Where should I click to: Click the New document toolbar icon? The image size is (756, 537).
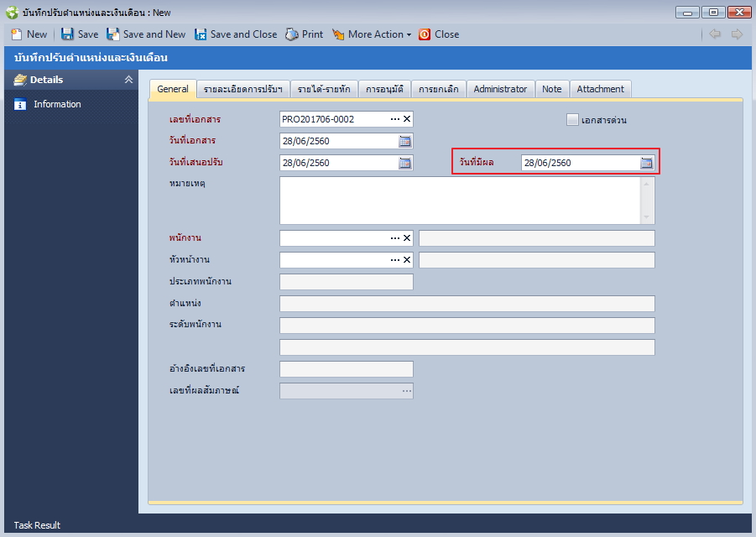pyautogui.click(x=17, y=34)
